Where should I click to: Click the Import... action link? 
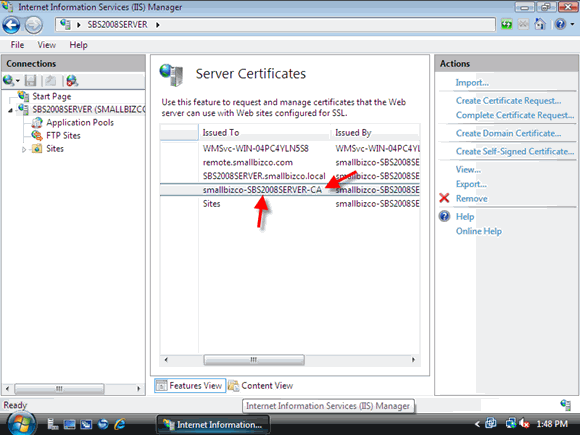click(472, 82)
